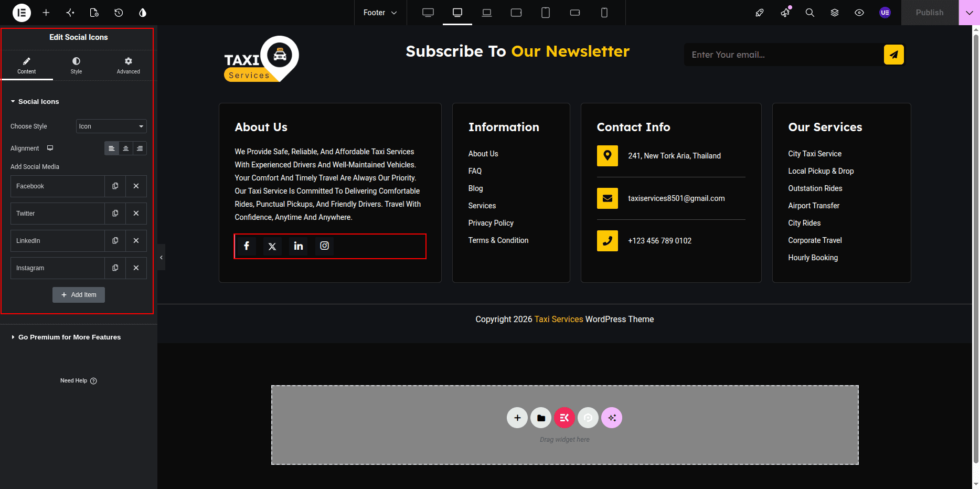980x489 pixels.
Task: Open the Footer document dropdown
Action: coord(380,13)
